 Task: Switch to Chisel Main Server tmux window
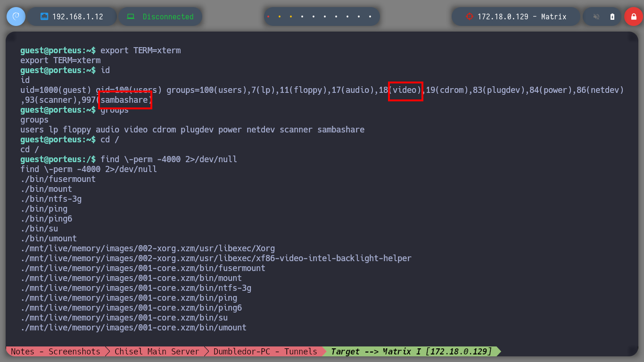[157, 352]
